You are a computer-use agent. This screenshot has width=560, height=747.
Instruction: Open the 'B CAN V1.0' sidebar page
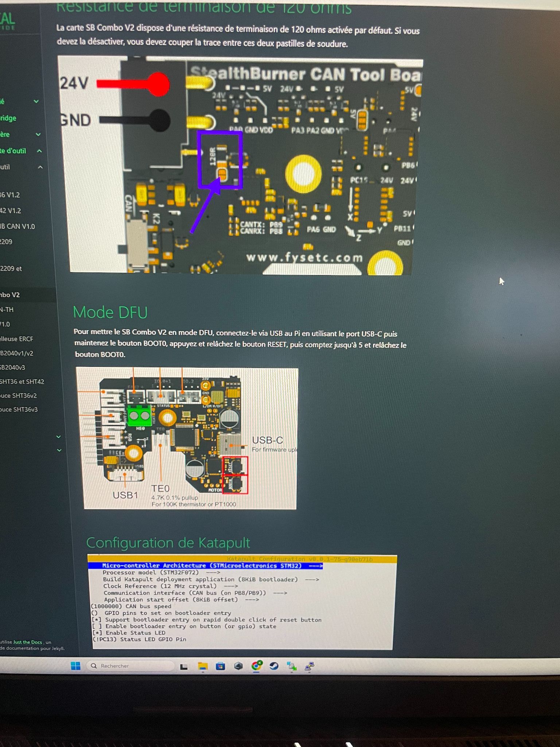[17, 226]
